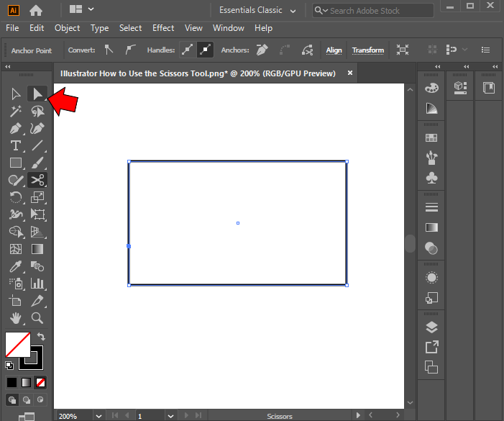The image size is (504, 421).
Task: Click the Align button
Action: click(x=334, y=50)
